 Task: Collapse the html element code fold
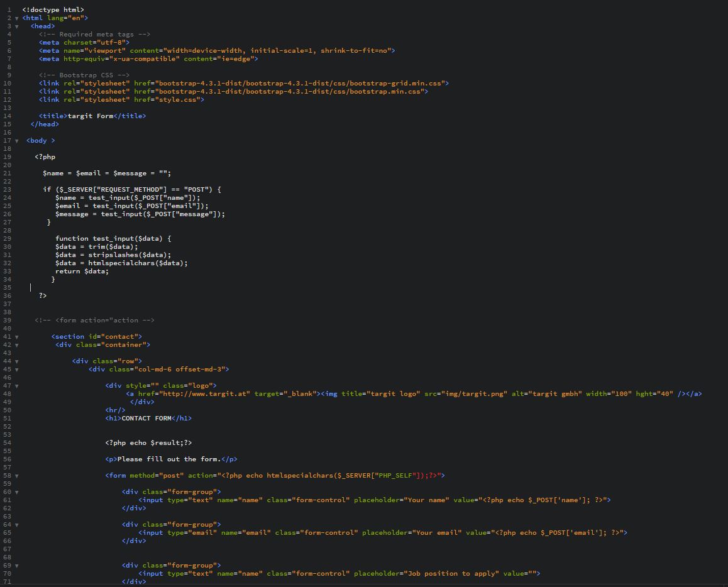pyautogui.click(x=17, y=18)
